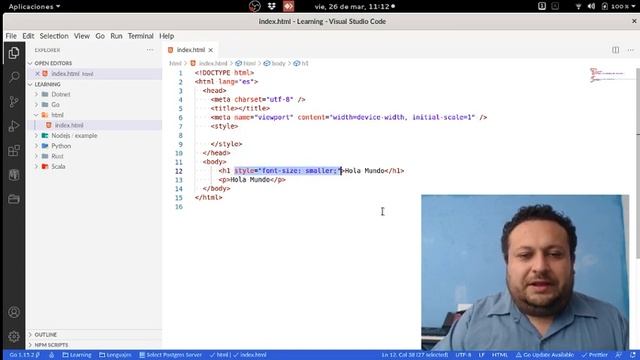Viewport: 640px width, 360px height.
Task: Change the HTML language mode
Action: pyautogui.click(x=500, y=355)
